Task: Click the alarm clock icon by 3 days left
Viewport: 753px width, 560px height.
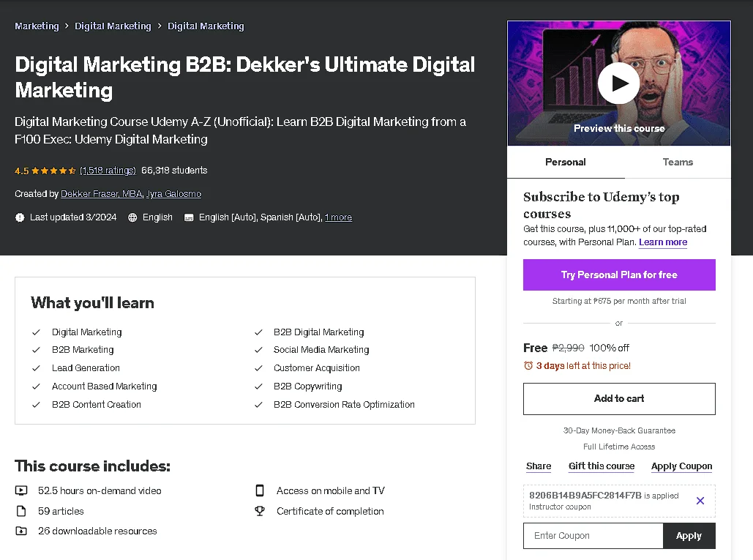Action: point(528,365)
